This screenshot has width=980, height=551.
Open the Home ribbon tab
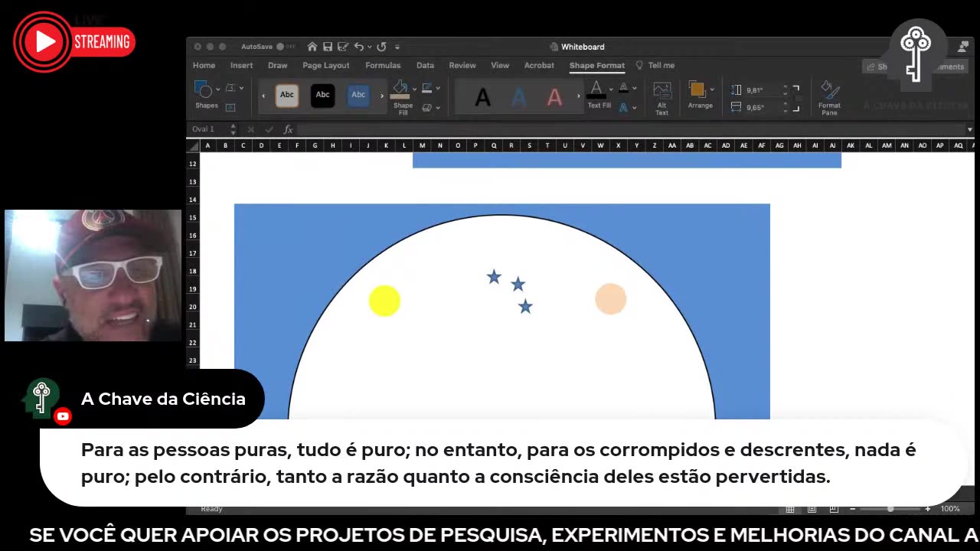click(x=204, y=65)
